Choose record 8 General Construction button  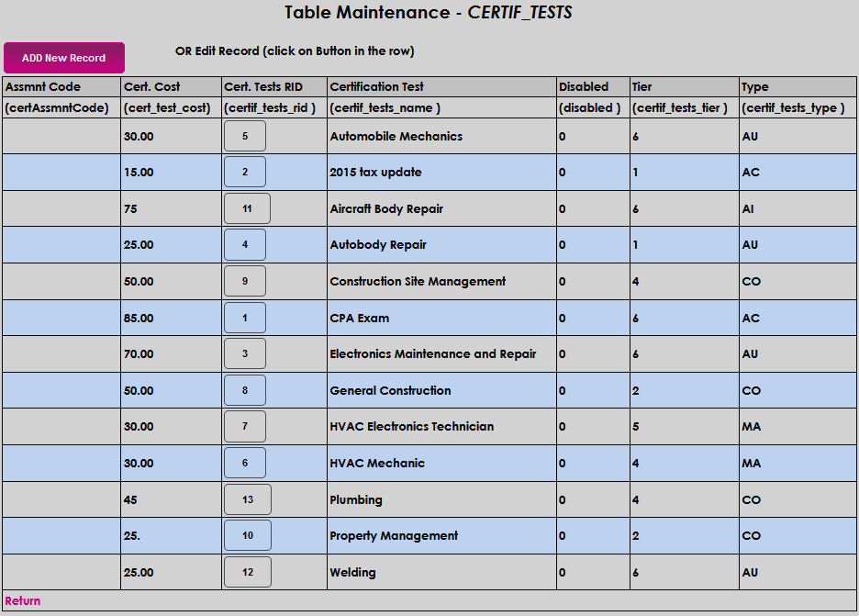245,390
